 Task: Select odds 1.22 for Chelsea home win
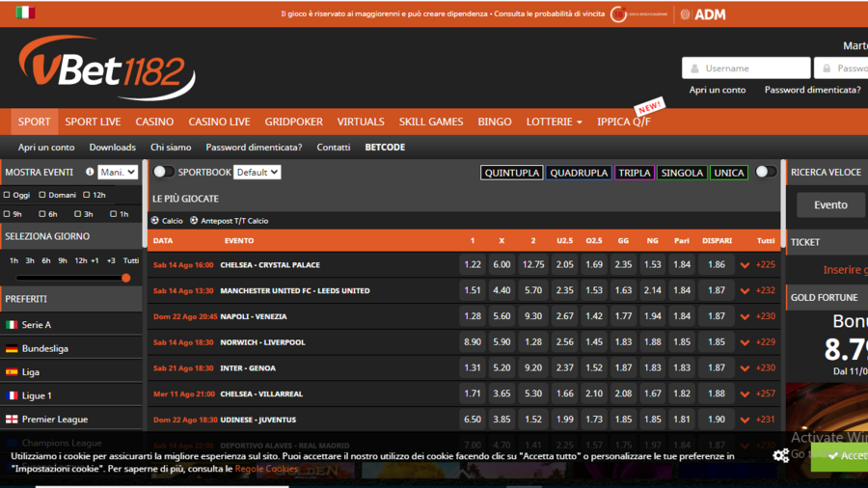(473, 264)
